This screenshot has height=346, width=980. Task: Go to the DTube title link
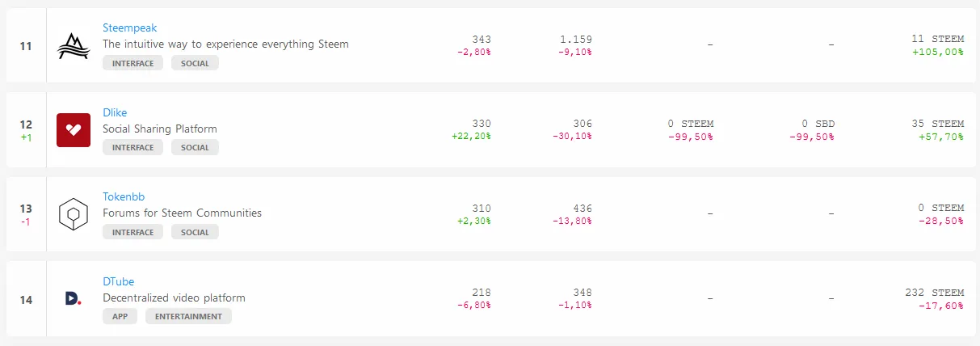[x=118, y=281]
